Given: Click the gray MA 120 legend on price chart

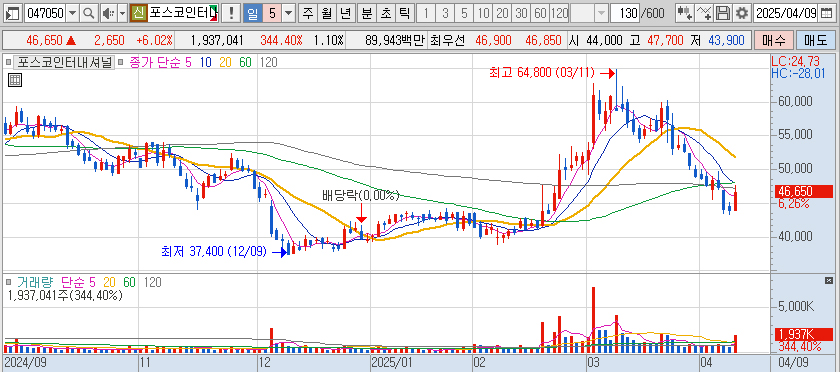Looking at the screenshot, I should 269,63.
